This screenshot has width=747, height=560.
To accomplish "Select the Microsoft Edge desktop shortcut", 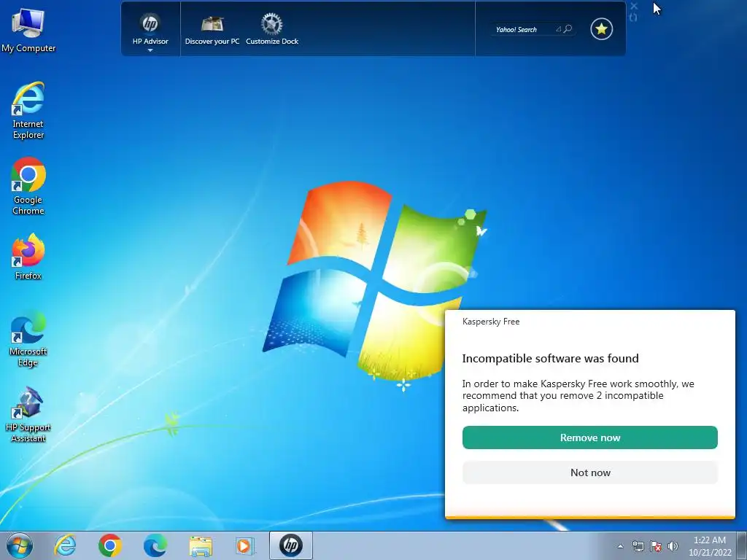I will pyautogui.click(x=28, y=338).
